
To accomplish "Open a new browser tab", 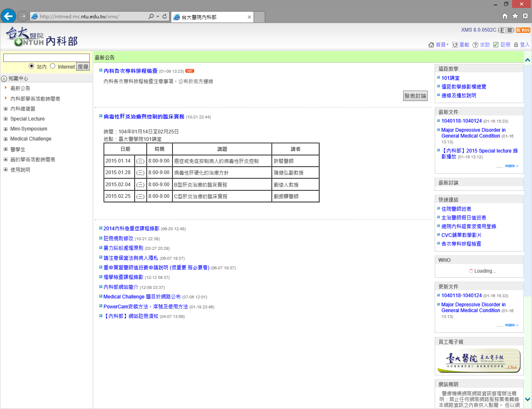I will [259, 17].
